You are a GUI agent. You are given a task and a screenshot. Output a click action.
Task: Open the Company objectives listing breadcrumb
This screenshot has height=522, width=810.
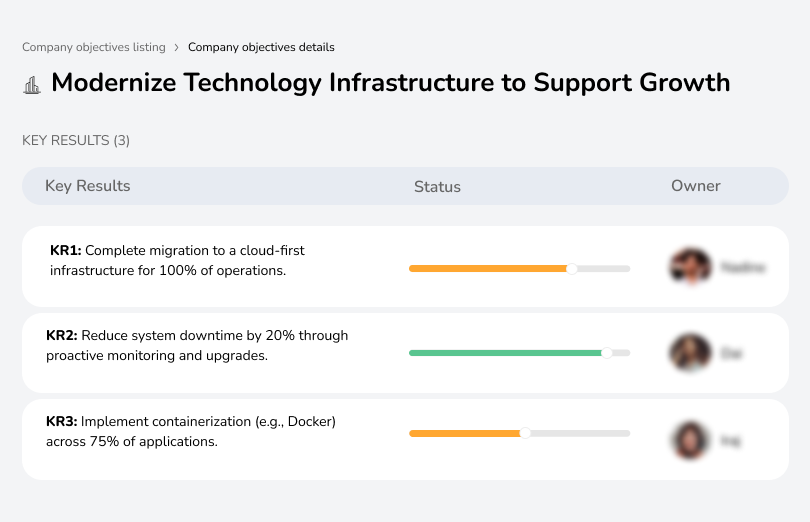pos(94,47)
